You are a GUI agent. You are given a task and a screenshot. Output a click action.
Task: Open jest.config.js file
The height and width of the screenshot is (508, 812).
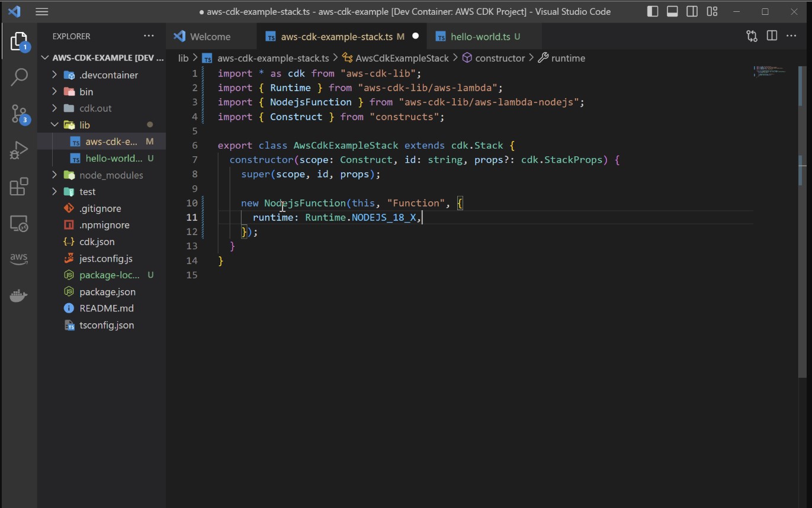click(x=102, y=259)
